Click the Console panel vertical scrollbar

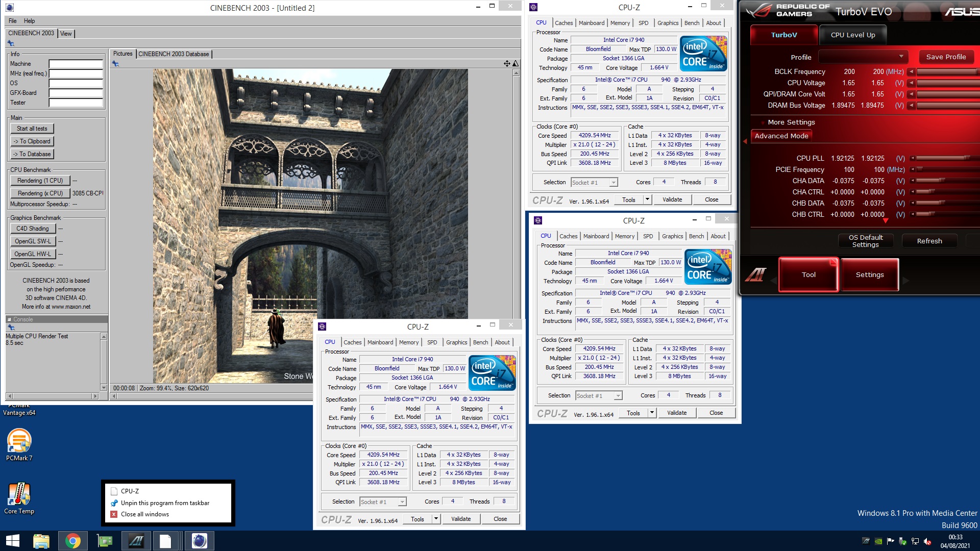pyautogui.click(x=104, y=362)
